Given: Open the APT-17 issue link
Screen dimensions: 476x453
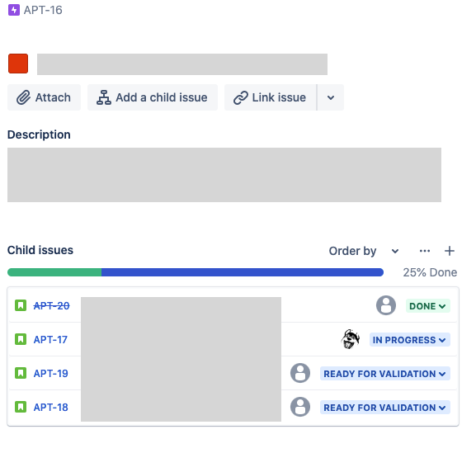Looking at the screenshot, I should [50, 339].
